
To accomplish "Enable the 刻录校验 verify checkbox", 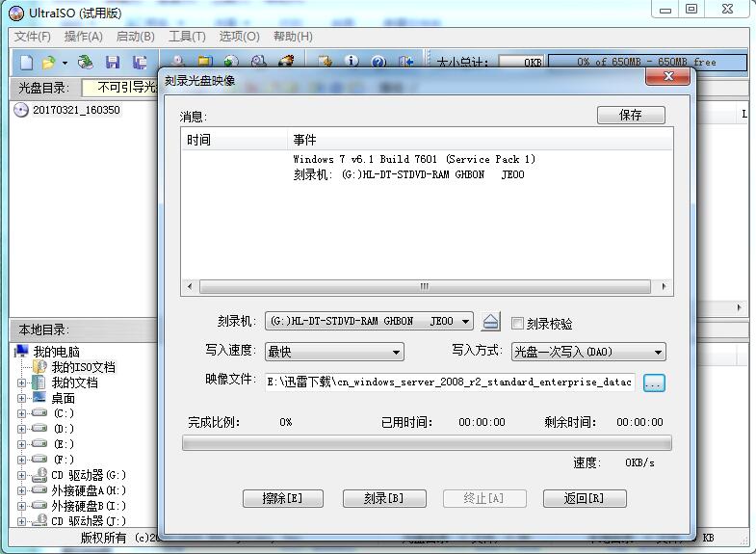I will point(517,323).
